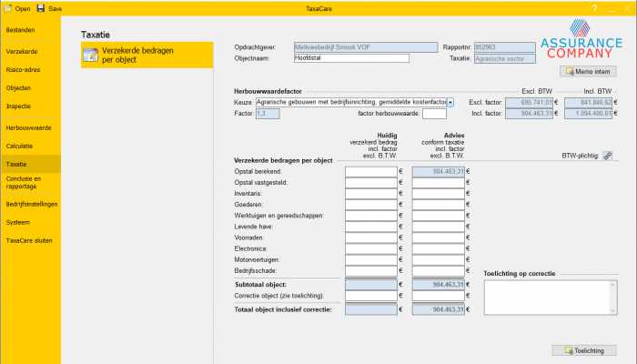Click Advies field for Electronica
Image resolution: width=637 pixels, height=364 pixels.
pos(438,248)
